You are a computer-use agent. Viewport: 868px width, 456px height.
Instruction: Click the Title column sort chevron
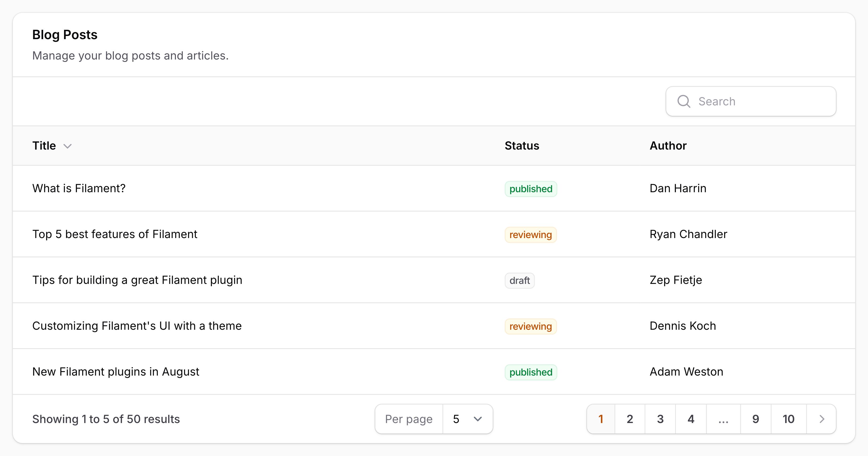coord(68,146)
